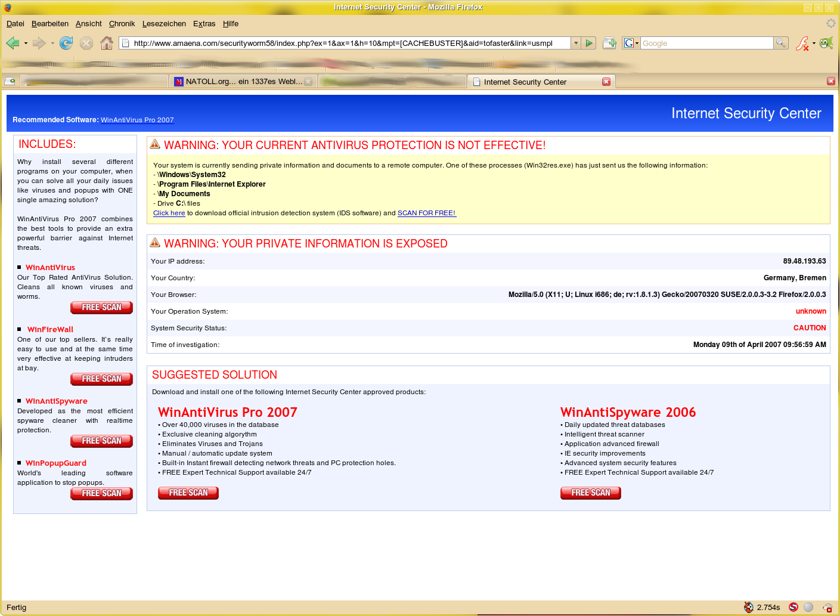This screenshot has height=616, width=840.
Task: Select the Internet Security Center tab
Action: pyautogui.click(x=541, y=82)
